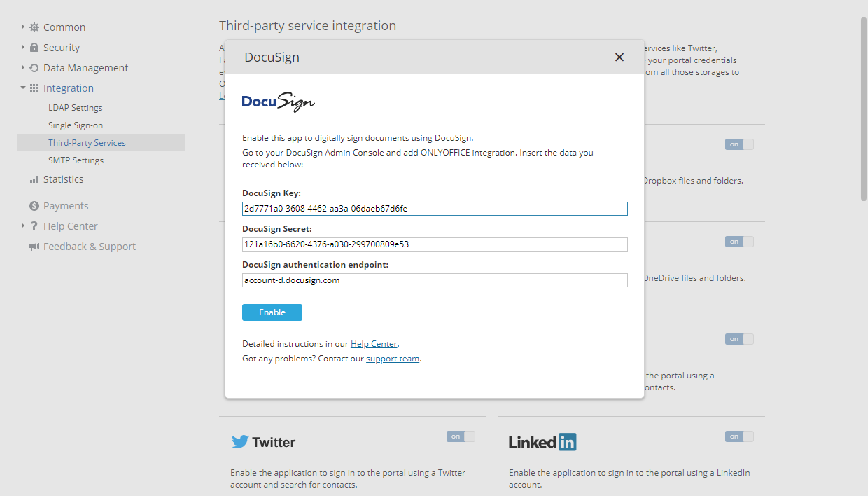Click the Third-party service integration heading

pos(307,26)
